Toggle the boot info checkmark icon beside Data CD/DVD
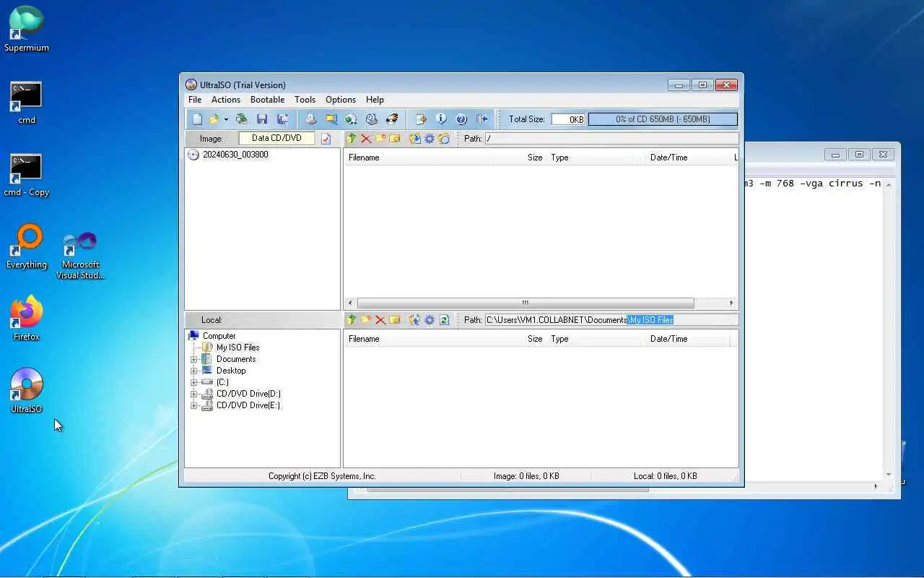924x578 pixels. pyautogui.click(x=326, y=139)
